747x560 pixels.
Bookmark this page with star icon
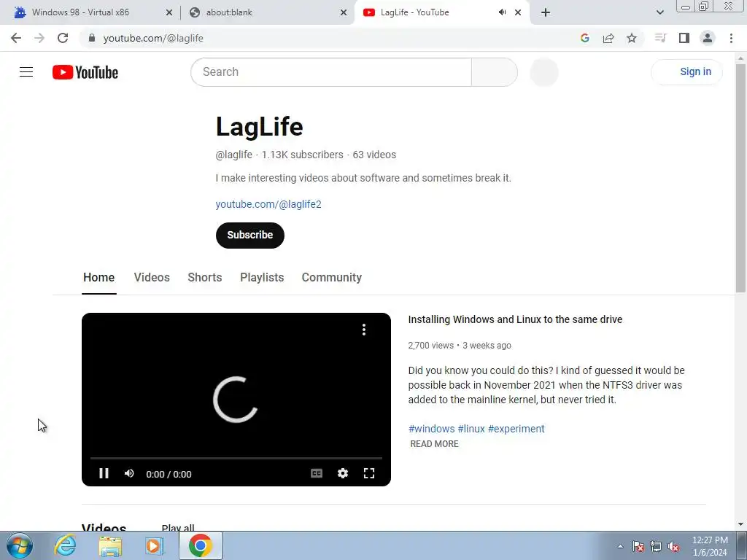click(x=632, y=38)
